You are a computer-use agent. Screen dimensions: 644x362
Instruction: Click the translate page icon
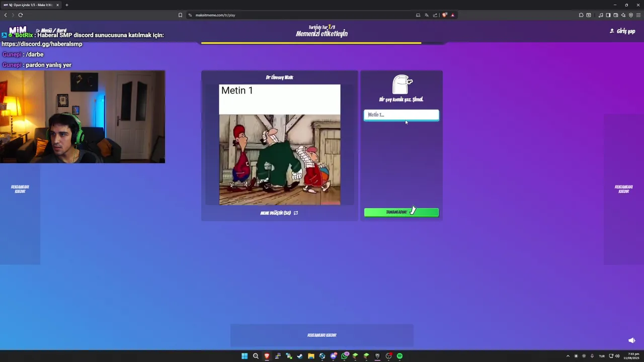pyautogui.click(x=427, y=15)
